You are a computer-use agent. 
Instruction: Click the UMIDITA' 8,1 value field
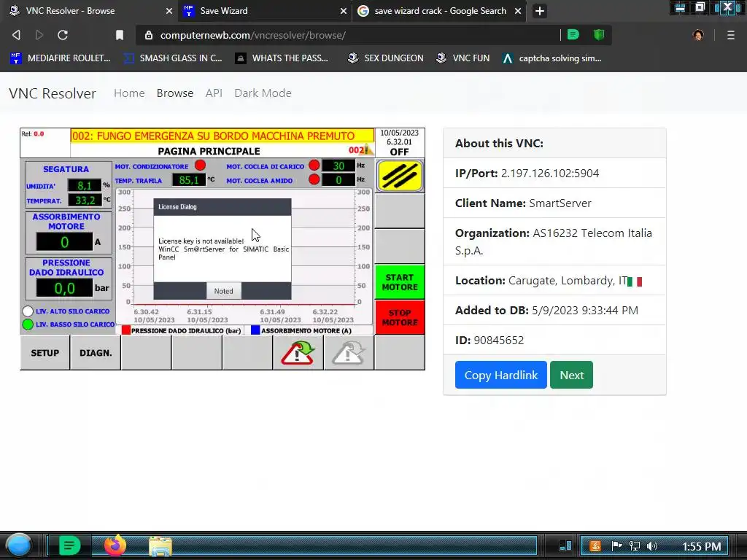point(85,185)
